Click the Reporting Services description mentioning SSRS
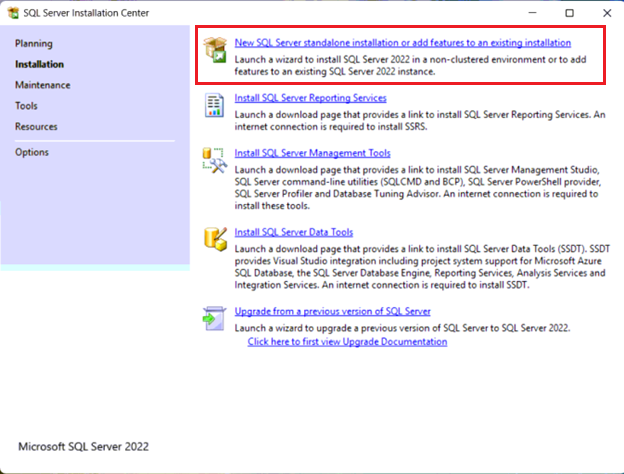Image resolution: width=624 pixels, height=474 pixels. pyautogui.click(x=420, y=121)
